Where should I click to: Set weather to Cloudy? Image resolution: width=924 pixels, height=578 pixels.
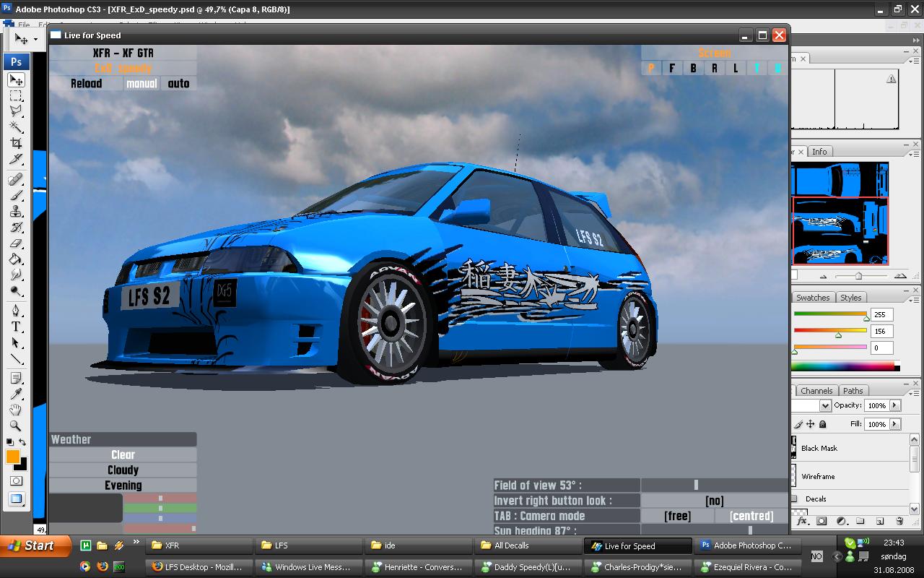click(123, 470)
